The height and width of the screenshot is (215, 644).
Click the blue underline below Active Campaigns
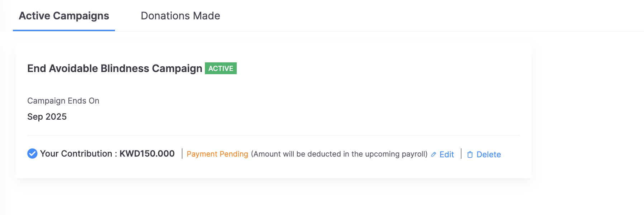tap(64, 30)
